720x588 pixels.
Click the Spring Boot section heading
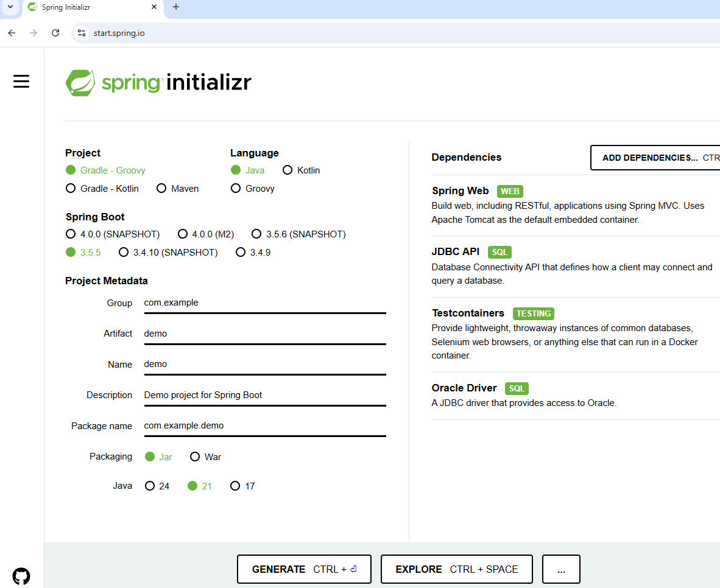point(95,217)
